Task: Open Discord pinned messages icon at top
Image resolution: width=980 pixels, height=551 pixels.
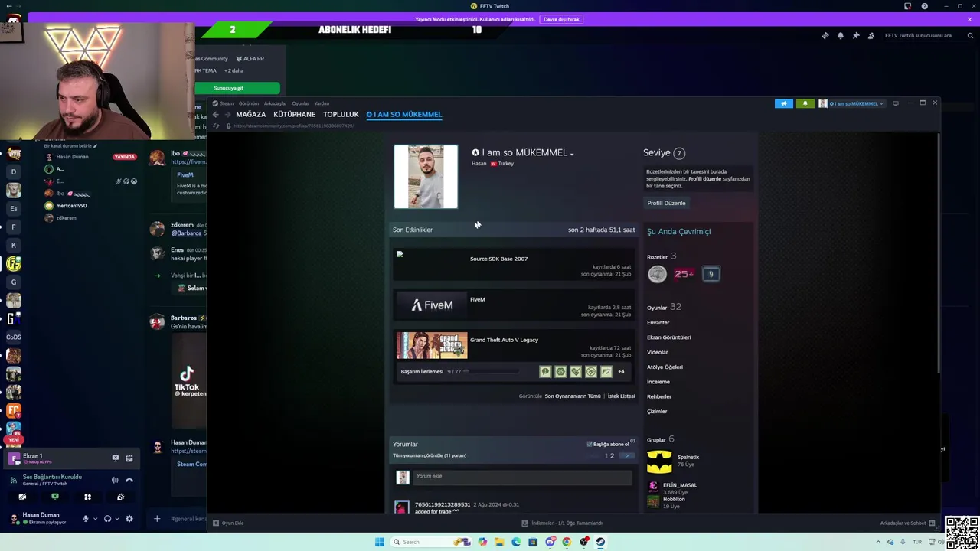Action: pyautogui.click(x=856, y=35)
